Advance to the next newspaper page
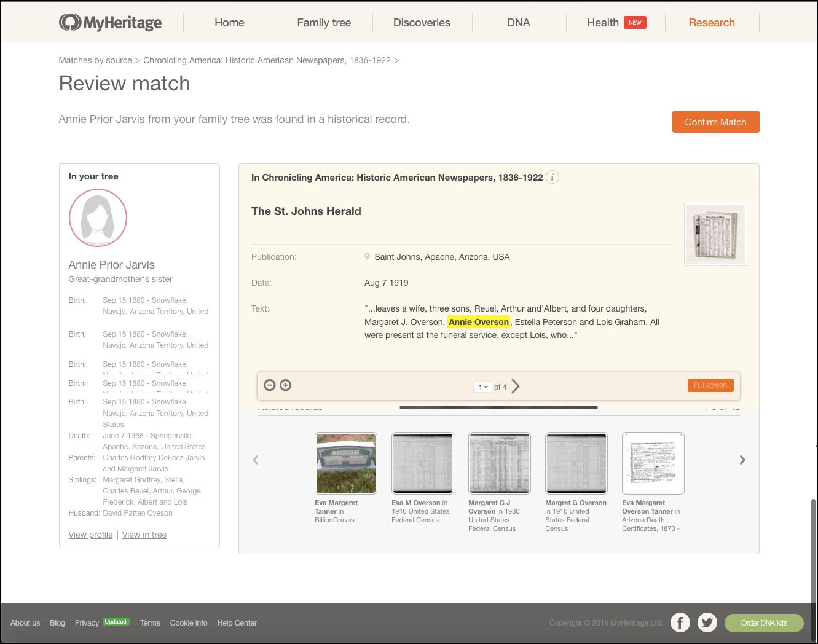The image size is (818, 644). pos(516,386)
